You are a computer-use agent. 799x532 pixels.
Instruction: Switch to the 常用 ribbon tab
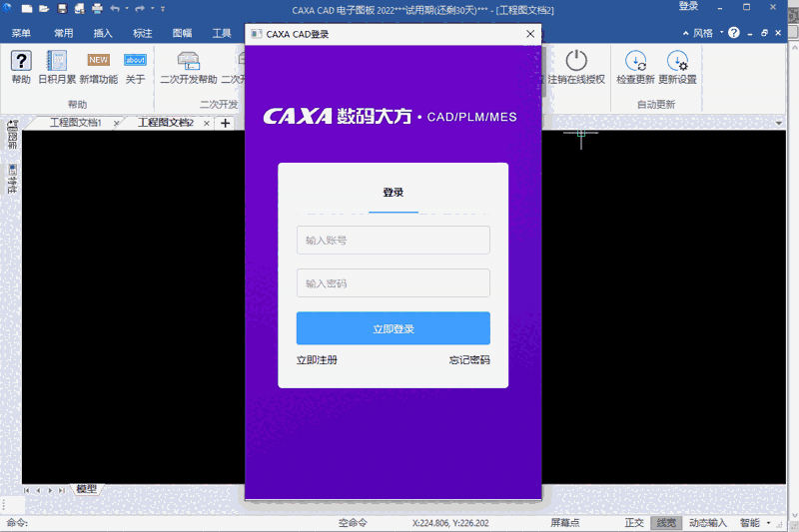tap(64, 34)
